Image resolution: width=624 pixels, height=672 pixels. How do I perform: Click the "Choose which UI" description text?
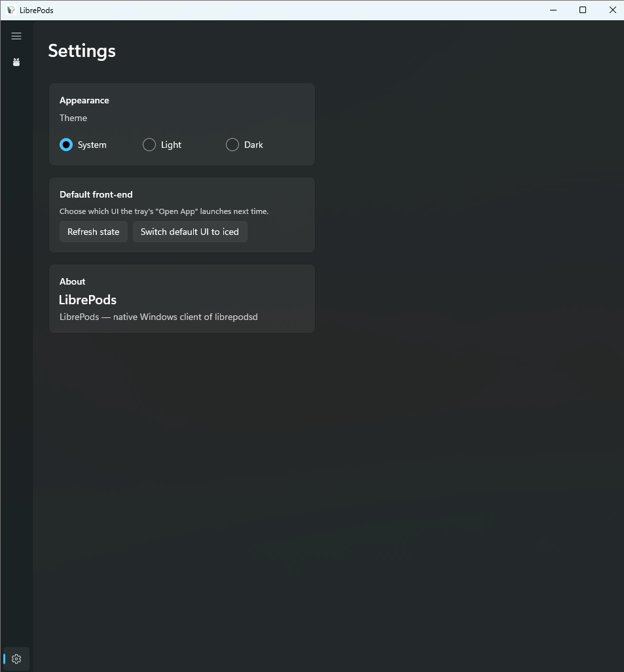coord(164,211)
